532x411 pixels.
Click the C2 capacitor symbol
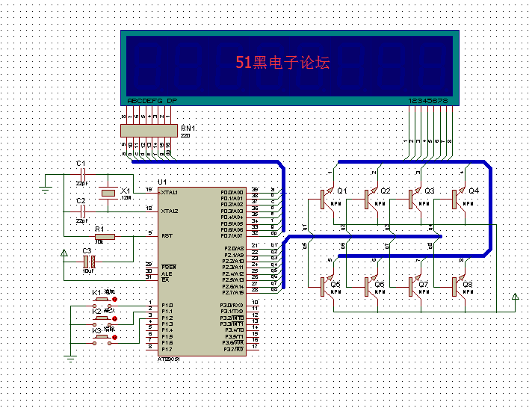[82, 211]
